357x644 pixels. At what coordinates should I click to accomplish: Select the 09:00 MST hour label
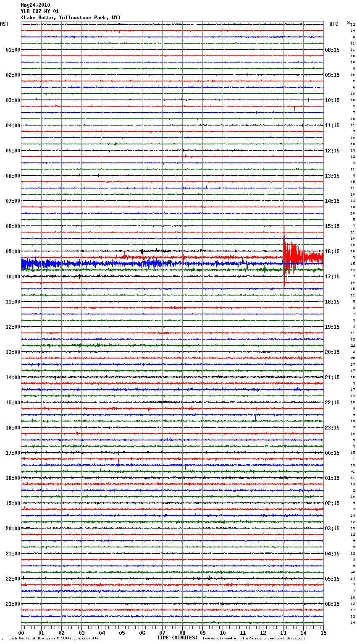click(13, 251)
